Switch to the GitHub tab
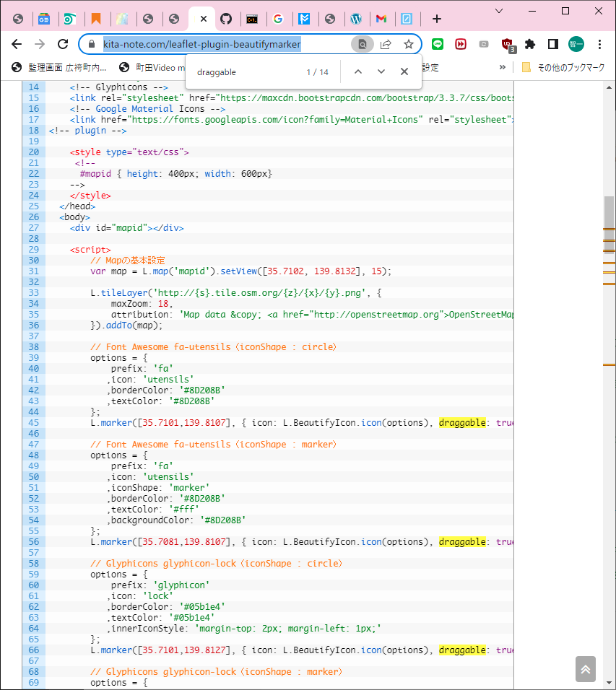 226,19
